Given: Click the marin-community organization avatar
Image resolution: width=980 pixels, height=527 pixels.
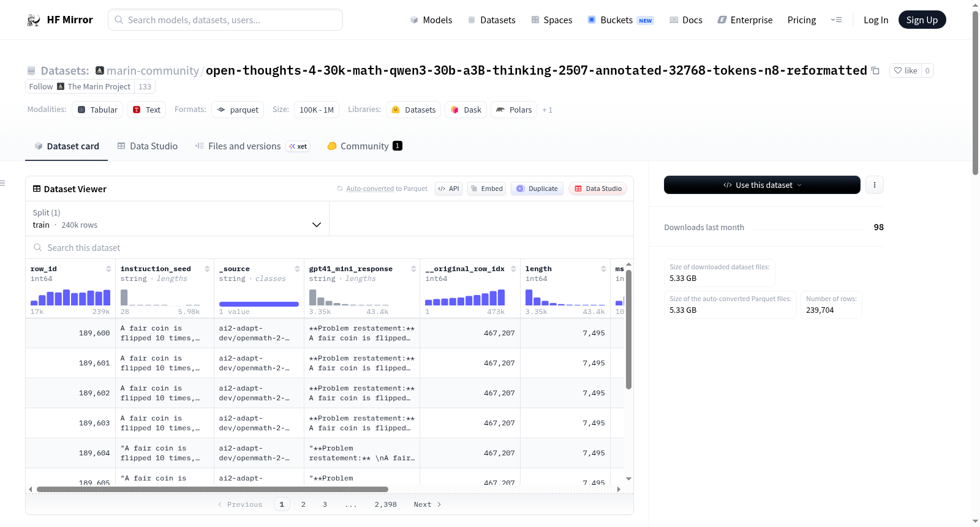Looking at the screenshot, I should coord(100,70).
